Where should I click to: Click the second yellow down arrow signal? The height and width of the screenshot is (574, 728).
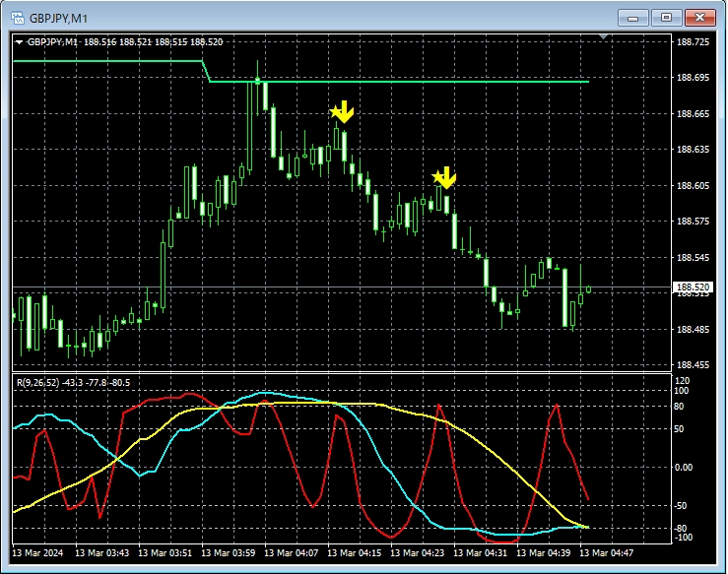447,177
